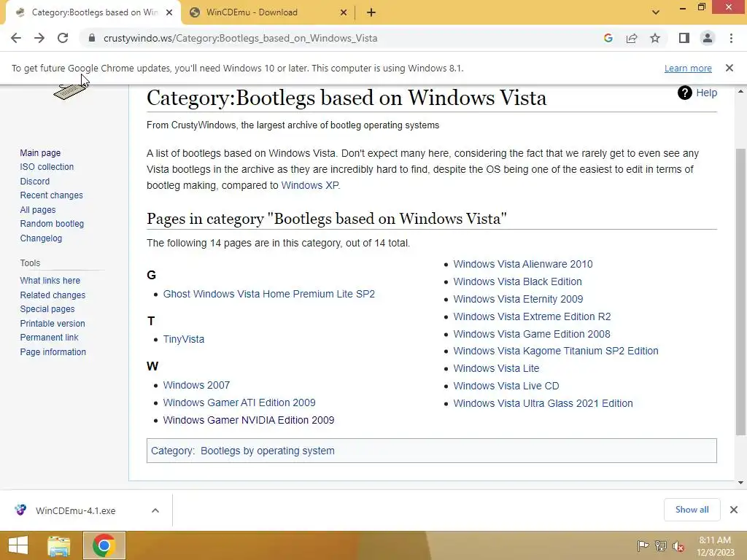The width and height of the screenshot is (747, 560).
Task: Close the Category:Bootlegs tab
Action: tap(169, 12)
